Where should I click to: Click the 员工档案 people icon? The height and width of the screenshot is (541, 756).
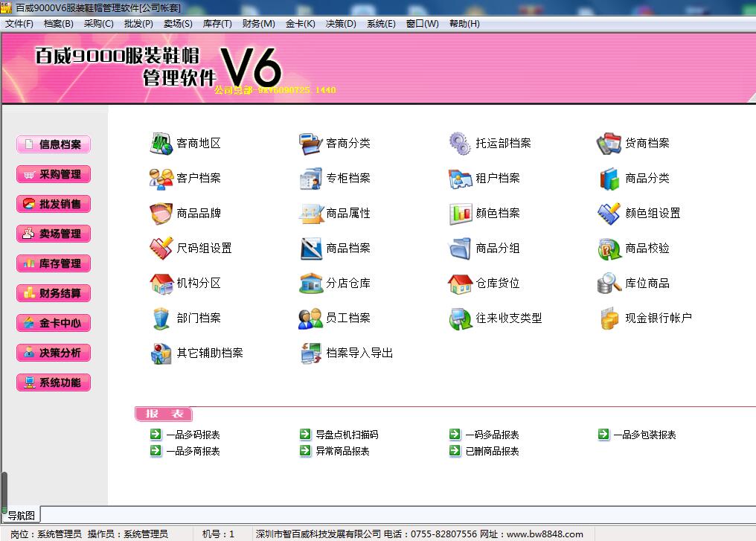(x=310, y=318)
